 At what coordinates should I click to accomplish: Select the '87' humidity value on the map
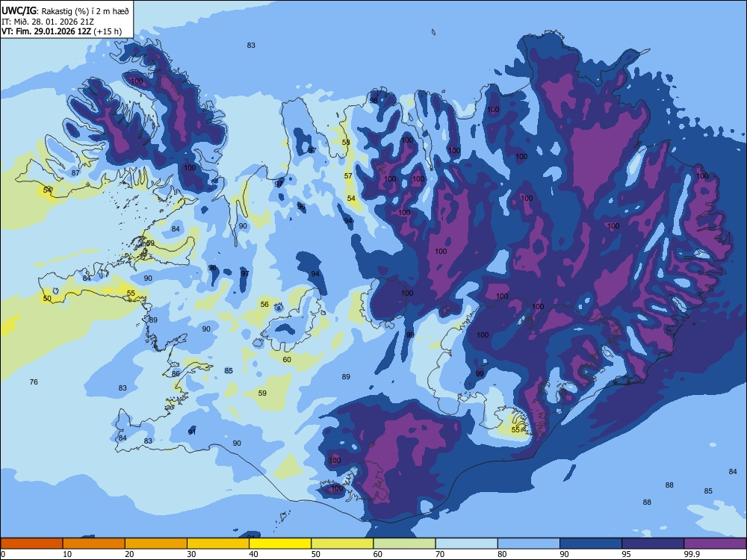point(75,172)
